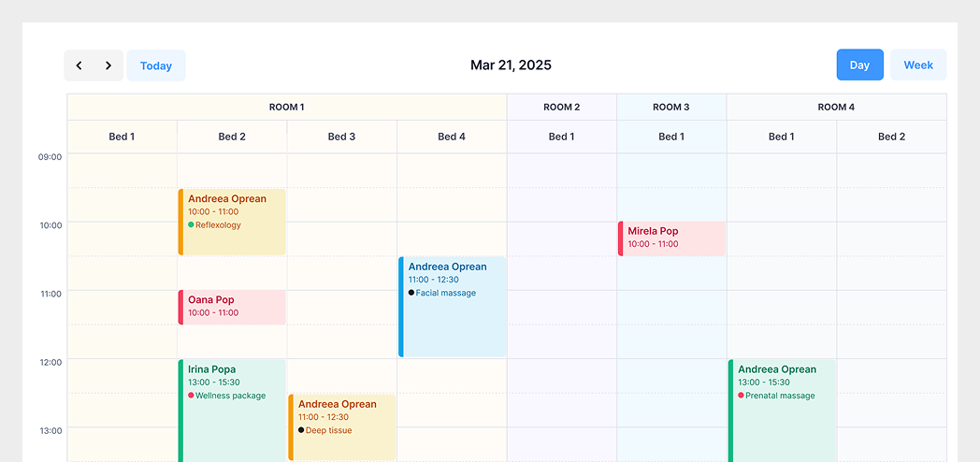Viewport: 980px width, 462px height.
Task: Select the Room 3 column header
Action: [x=671, y=107]
